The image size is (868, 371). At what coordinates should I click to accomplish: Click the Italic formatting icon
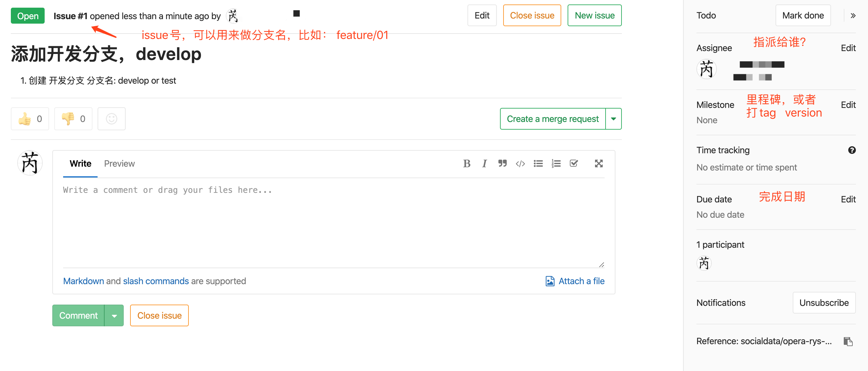tap(484, 163)
